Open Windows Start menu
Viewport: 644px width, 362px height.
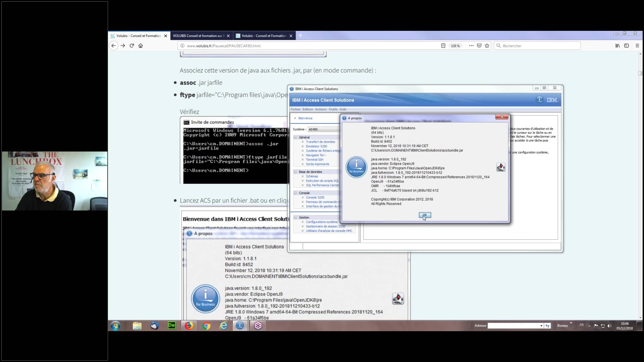click(x=115, y=325)
